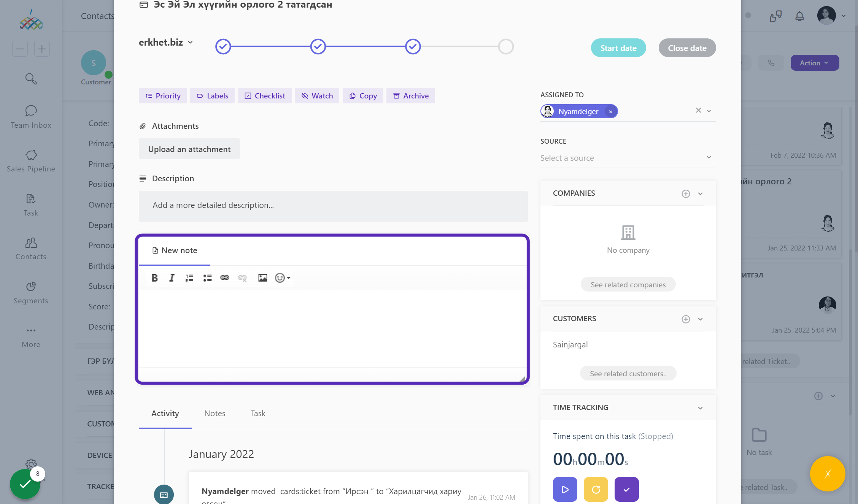Reset the time tracking timer
858x504 pixels.
596,489
